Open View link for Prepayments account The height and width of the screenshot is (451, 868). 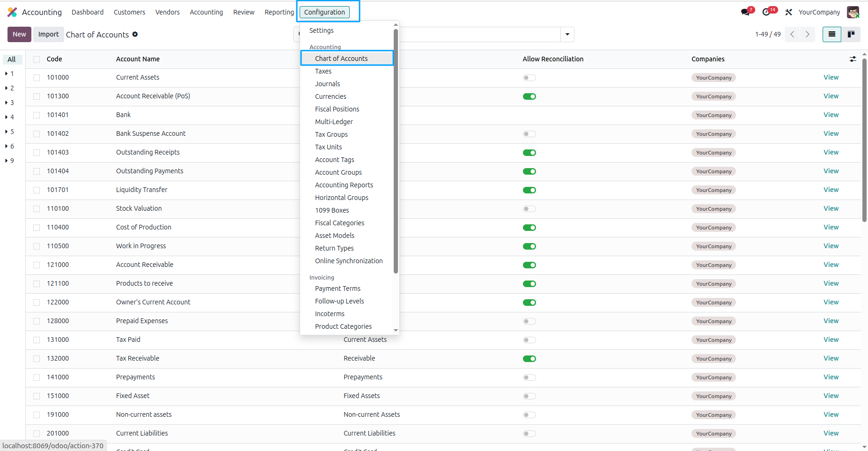831,377
